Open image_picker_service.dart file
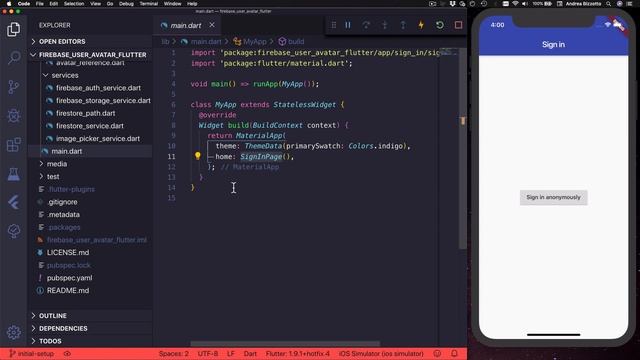 [98, 139]
